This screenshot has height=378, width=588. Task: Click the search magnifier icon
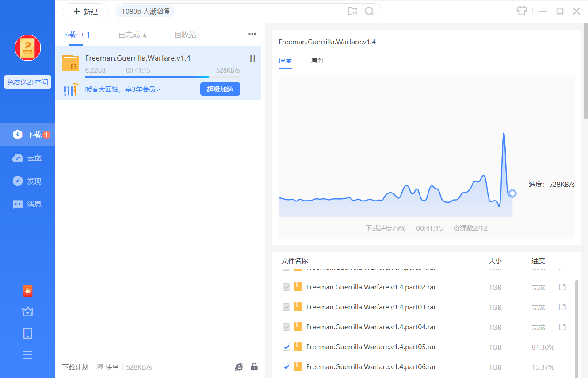(x=369, y=12)
